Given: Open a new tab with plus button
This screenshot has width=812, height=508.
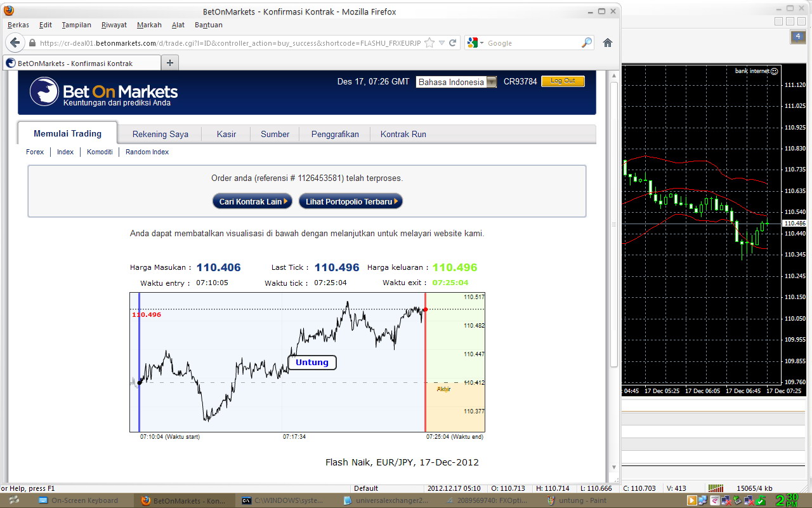Looking at the screenshot, I should (x=170, y=63).
